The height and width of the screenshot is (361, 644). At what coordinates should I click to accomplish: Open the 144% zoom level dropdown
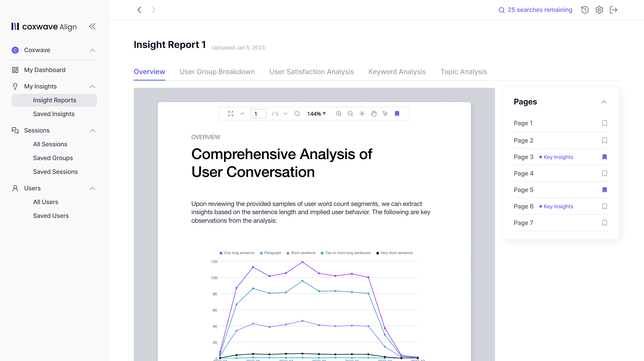(x=316, y=114)
